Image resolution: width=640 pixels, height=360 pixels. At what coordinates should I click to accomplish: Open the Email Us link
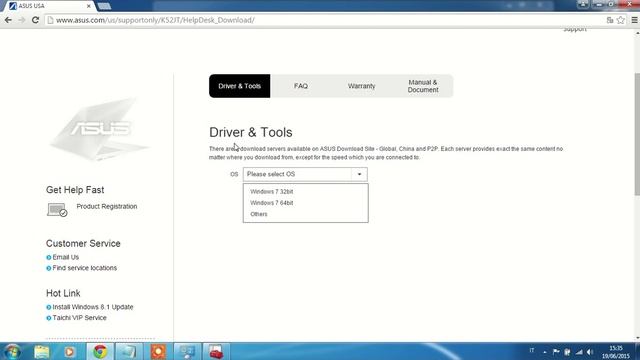(x=66, y=257)
